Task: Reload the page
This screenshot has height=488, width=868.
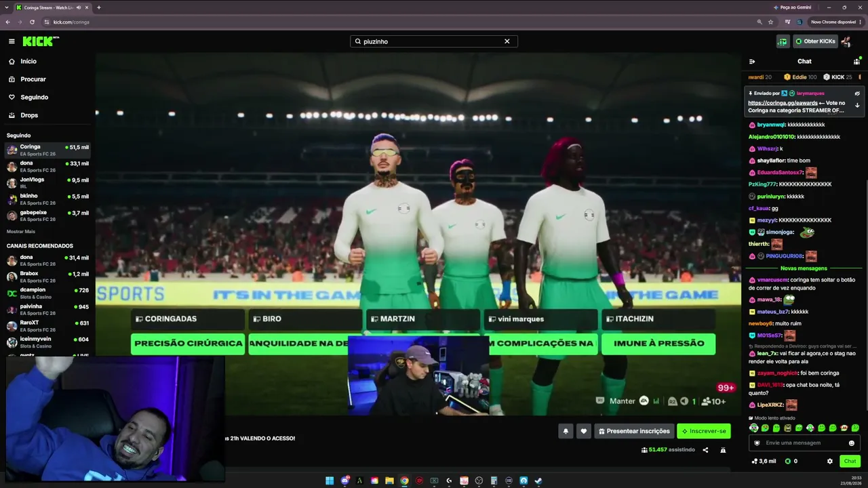Action: (x=32, y=22)
